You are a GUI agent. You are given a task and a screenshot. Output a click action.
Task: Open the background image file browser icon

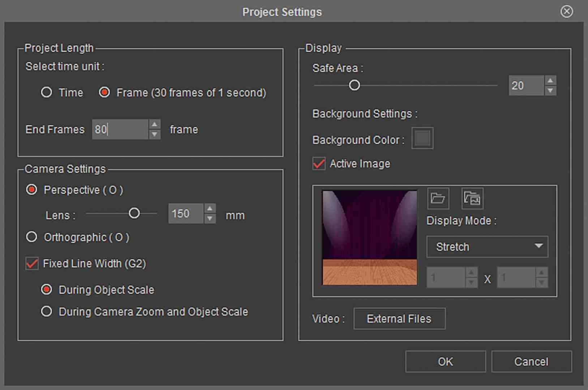(438, 198)
